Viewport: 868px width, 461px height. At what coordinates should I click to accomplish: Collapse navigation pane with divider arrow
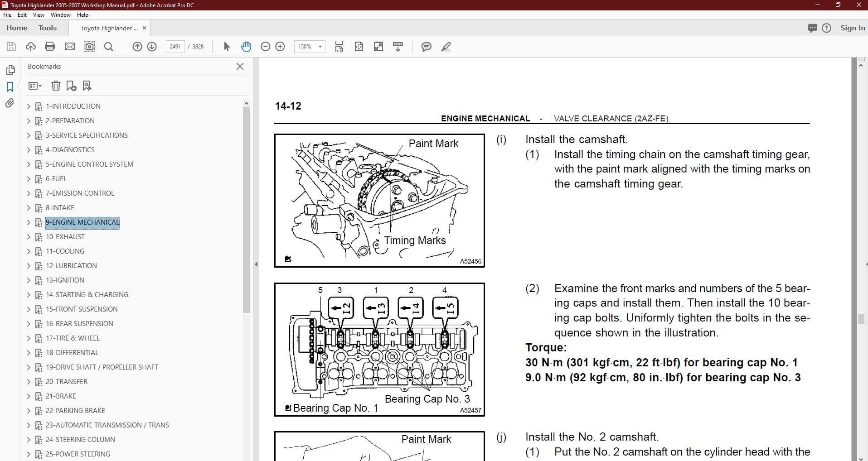pos(256,264)
